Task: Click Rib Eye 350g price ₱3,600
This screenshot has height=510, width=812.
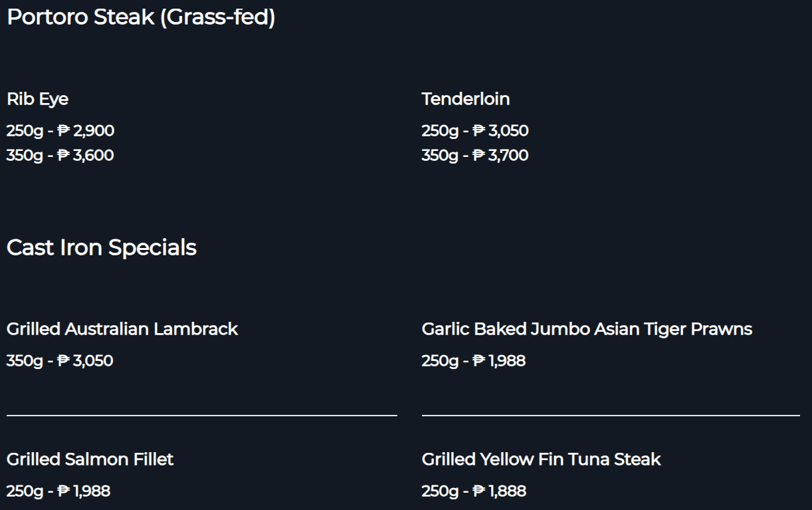Action: 60,156
